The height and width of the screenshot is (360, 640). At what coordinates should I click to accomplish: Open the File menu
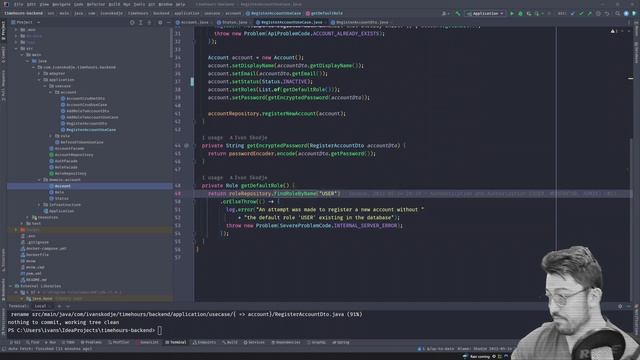(19, 4)
